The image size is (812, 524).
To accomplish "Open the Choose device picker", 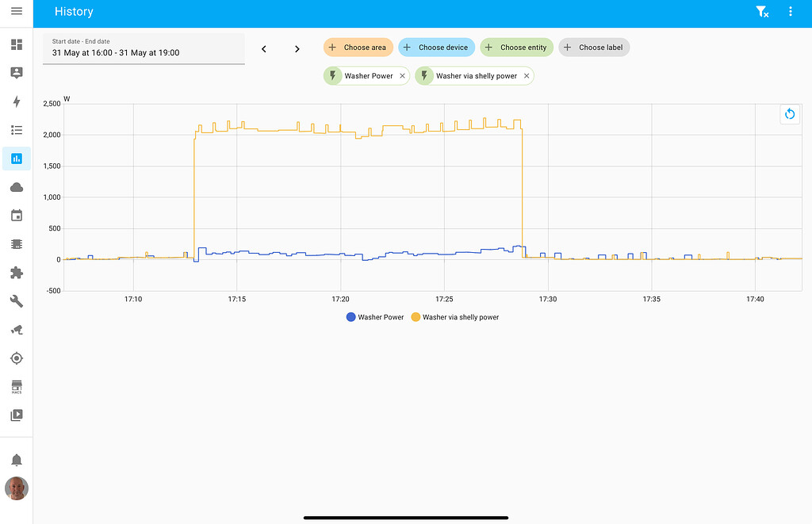I will pos(436,47).
